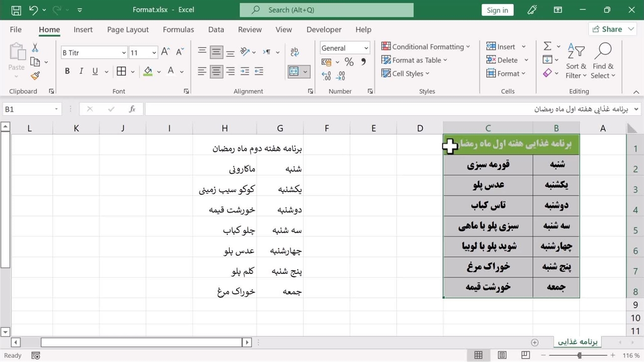644x362 pixels.
Task: Switch to Page Layout view in status bar
Action: [502, 355]
